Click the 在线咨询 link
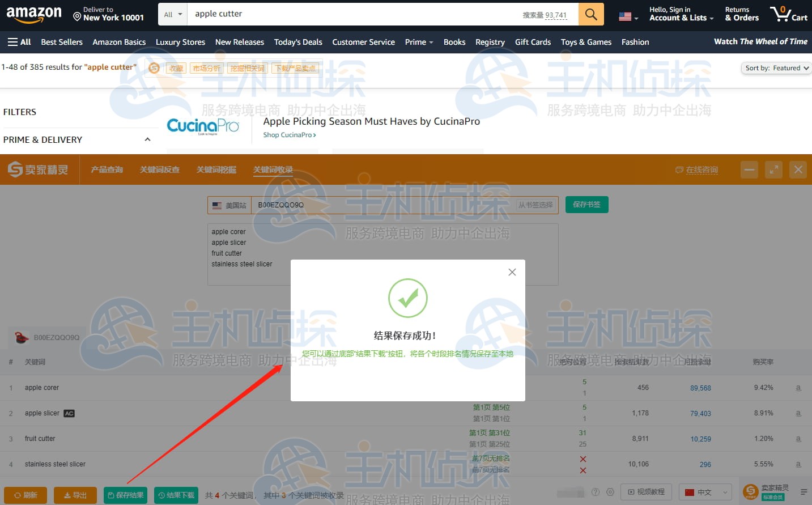 click(697, 170)
